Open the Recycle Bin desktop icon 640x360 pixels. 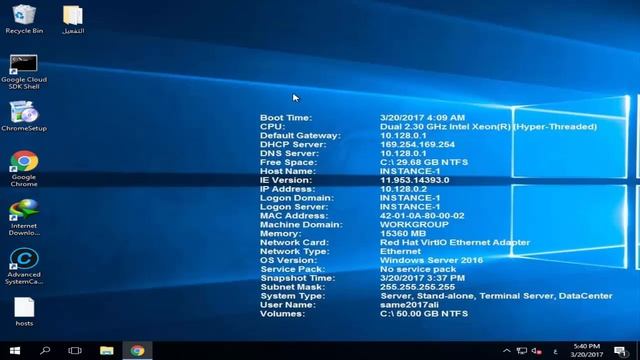24,19
